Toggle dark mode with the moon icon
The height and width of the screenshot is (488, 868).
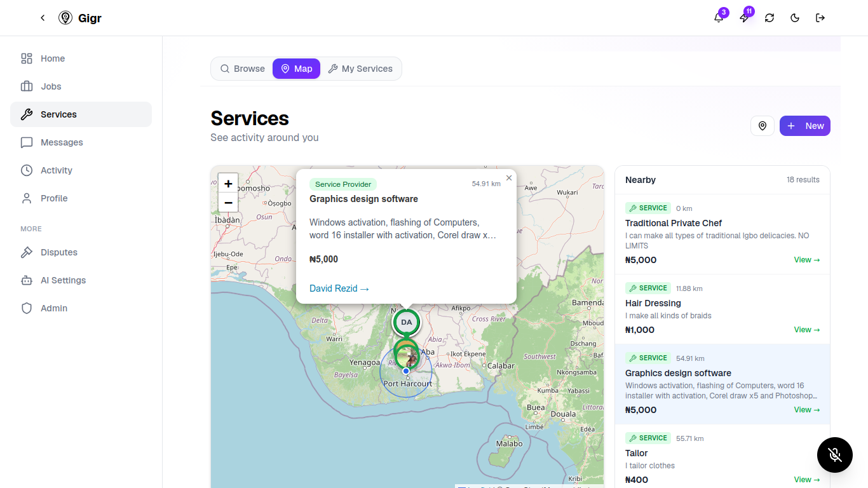point(795,18)
